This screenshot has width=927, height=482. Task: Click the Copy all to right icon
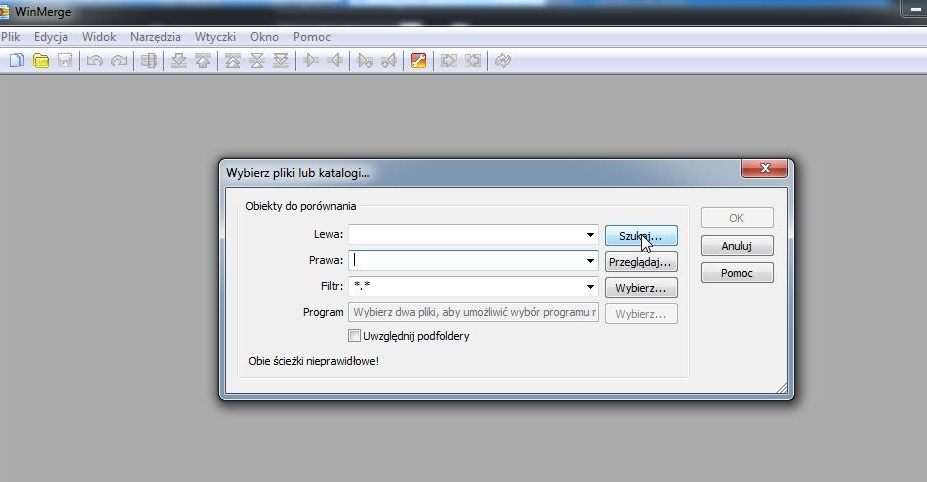(449, 60)
